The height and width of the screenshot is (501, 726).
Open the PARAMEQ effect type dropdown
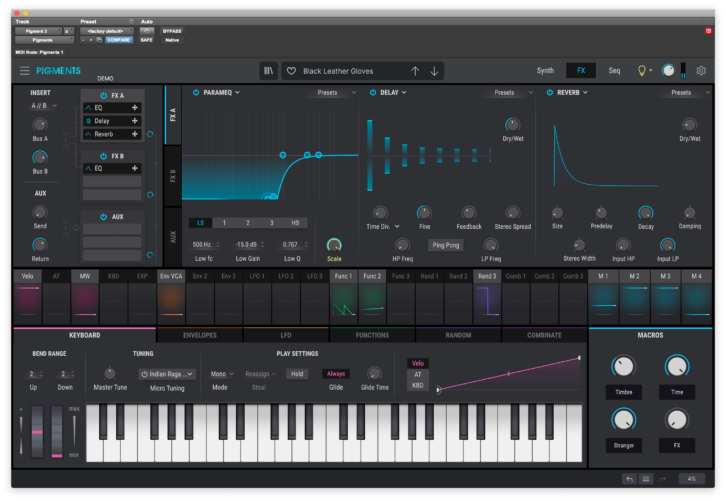(222, 93)
